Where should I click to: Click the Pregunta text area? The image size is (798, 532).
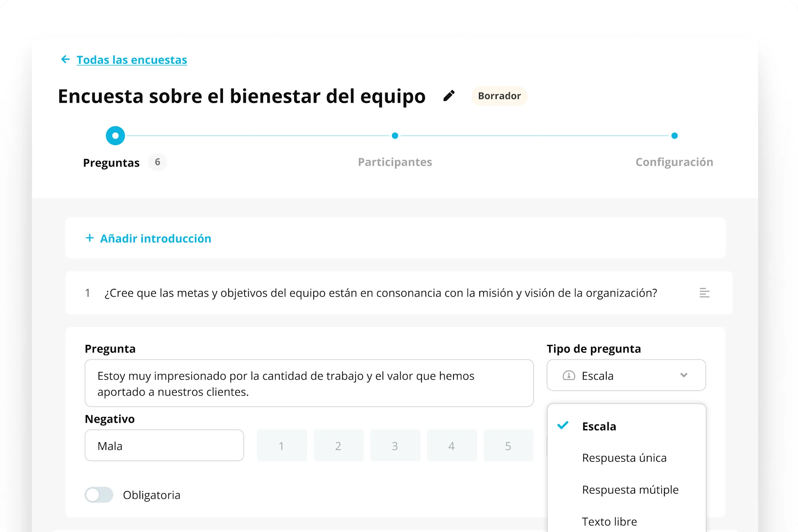[309, 383]
